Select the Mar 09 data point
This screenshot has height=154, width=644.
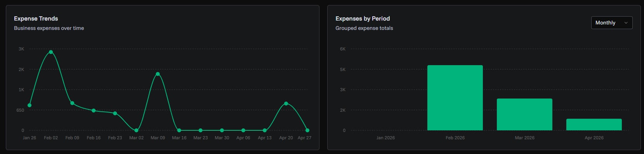coord(158,74)
